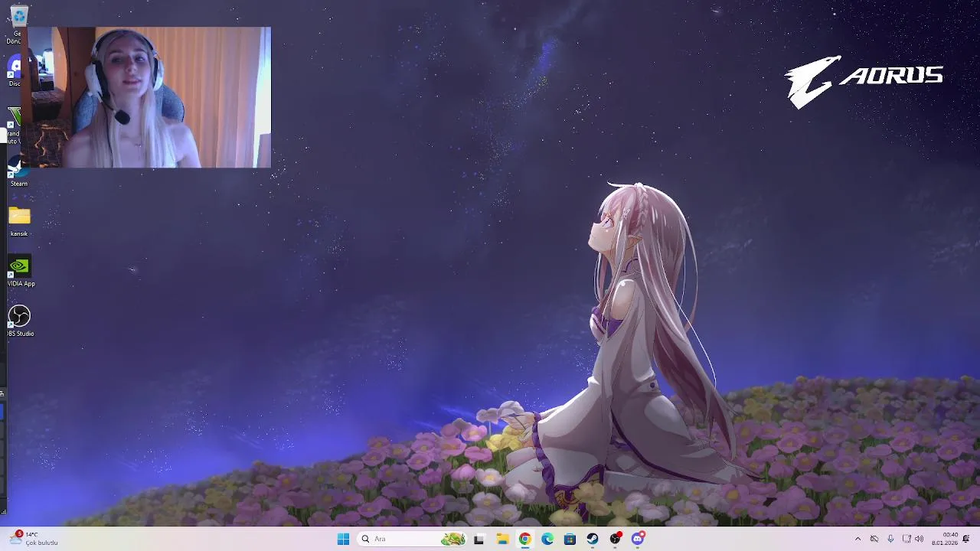Open Task View in the taskbar
980x551 pixels.
pos(479,539)
